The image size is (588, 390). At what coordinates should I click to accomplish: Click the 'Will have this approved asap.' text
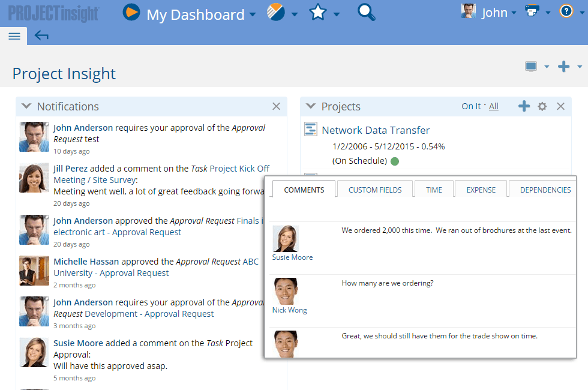[110, 366]
